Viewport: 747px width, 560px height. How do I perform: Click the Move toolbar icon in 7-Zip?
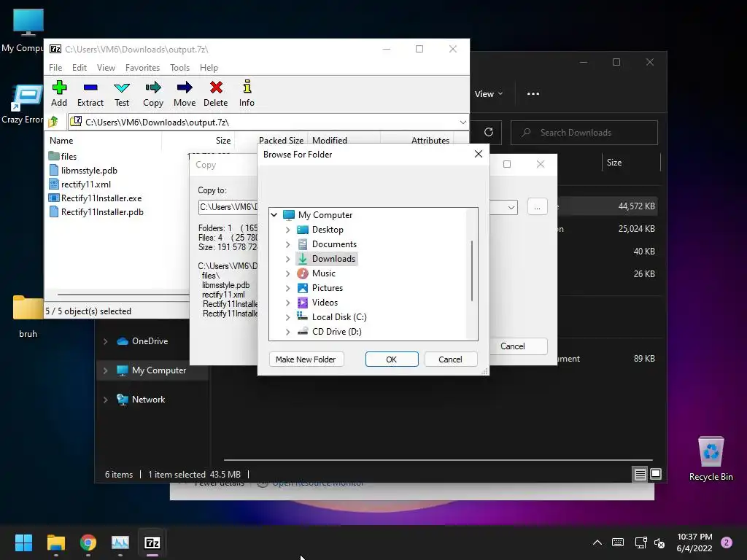(x=185, y=93)
